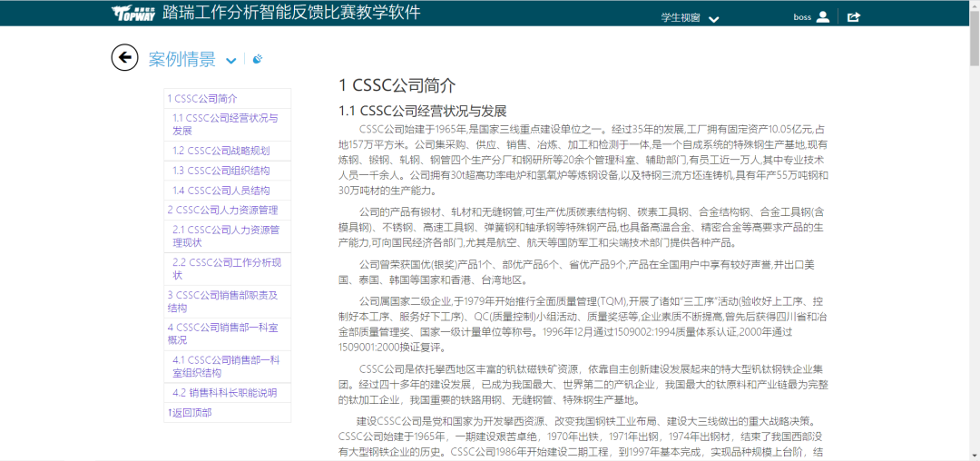
Task: Open 4.2 销售科科长职能说明
Action: click(x=225, y=393)
